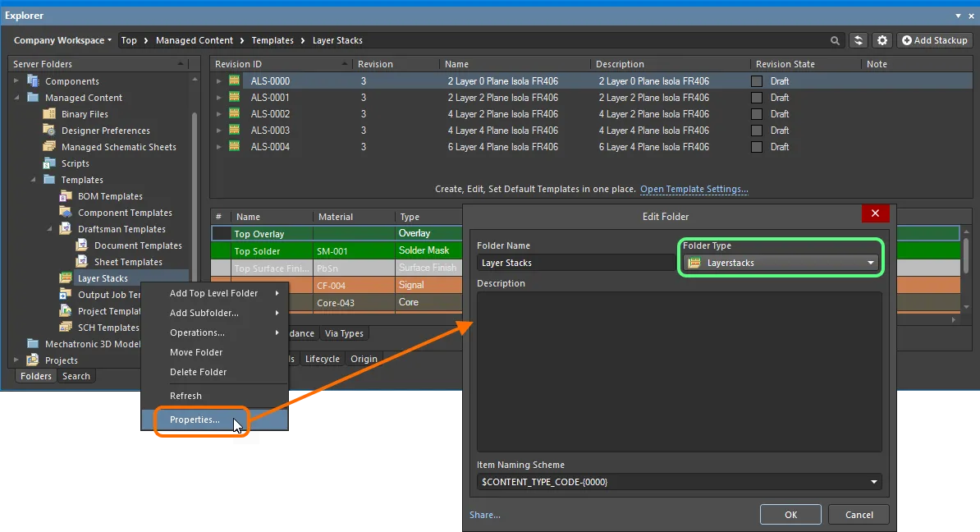Click the Document Templates folder icon

82,245
